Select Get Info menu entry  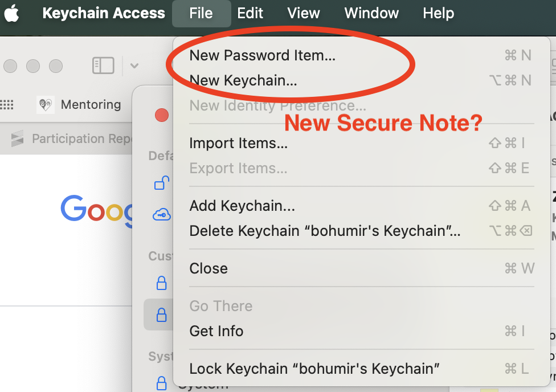[216, 331]
